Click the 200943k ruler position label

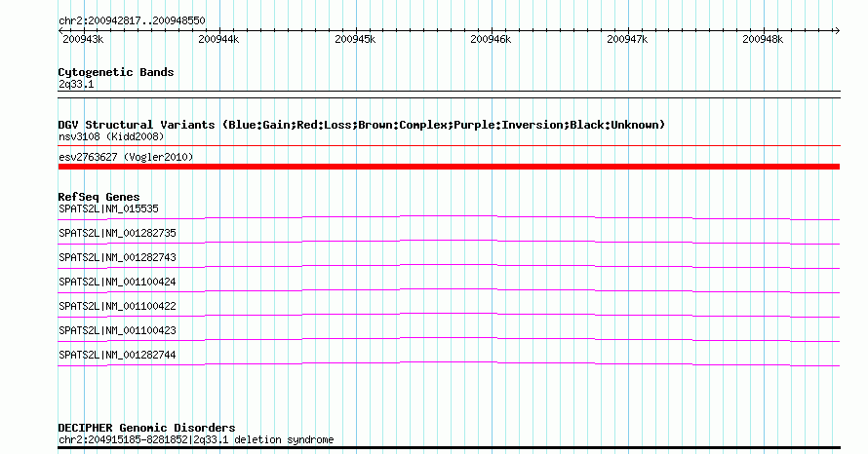click(x=83, y=39)
